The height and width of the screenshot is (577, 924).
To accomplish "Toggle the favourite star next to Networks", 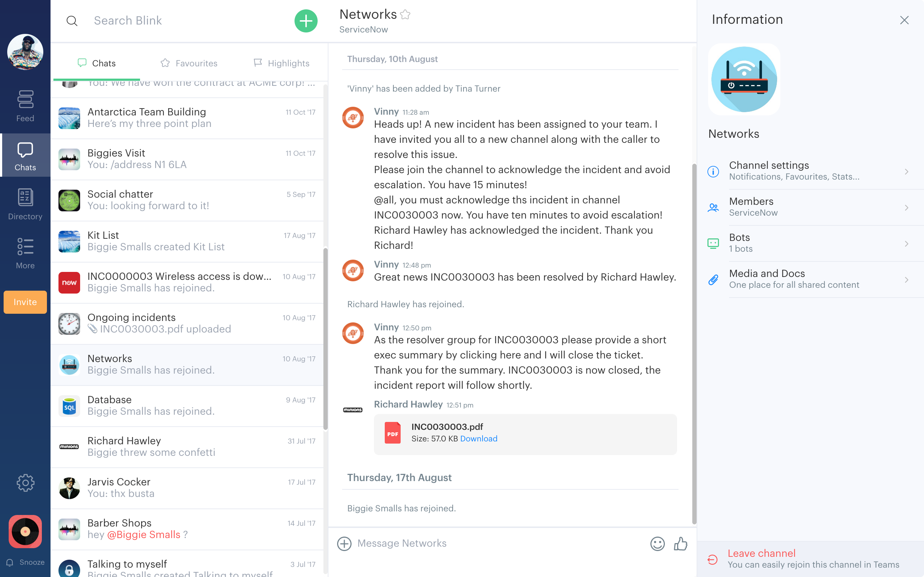I will point(405,14).
